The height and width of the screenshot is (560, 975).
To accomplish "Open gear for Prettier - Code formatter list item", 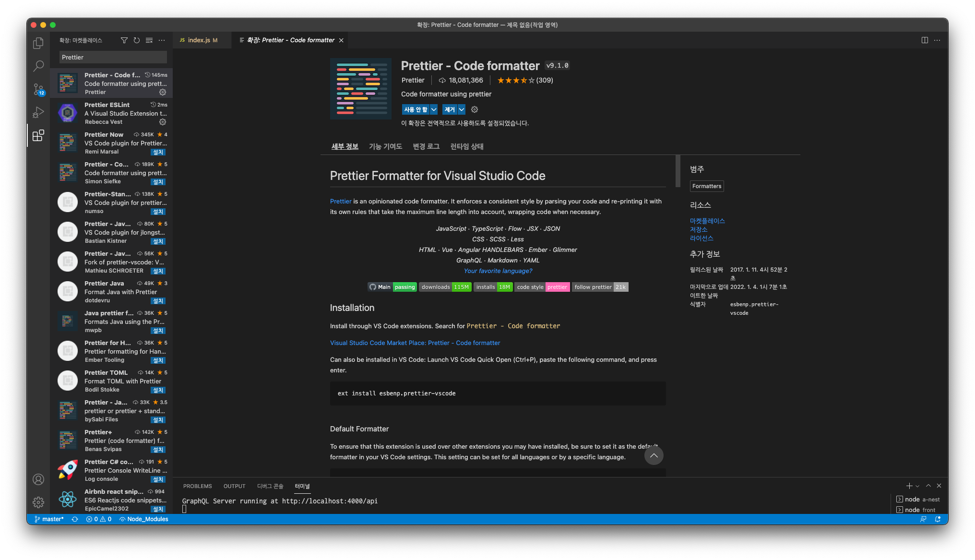I will [x=163, y=92].
